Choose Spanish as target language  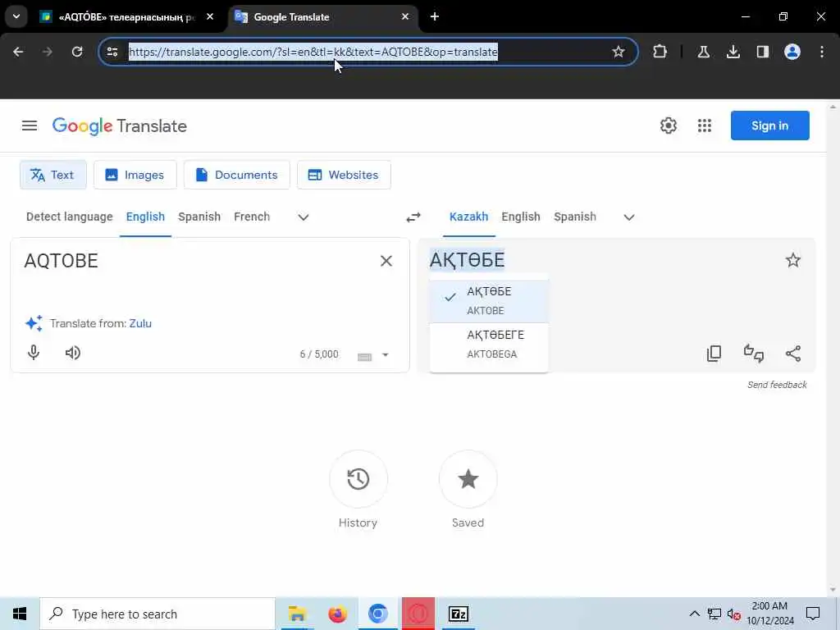575,217
